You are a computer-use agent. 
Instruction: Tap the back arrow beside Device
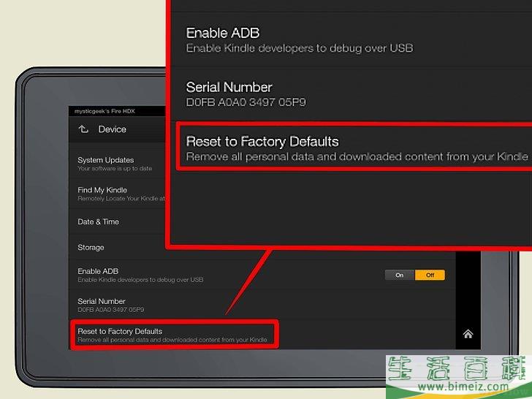[x=83, y=129]
